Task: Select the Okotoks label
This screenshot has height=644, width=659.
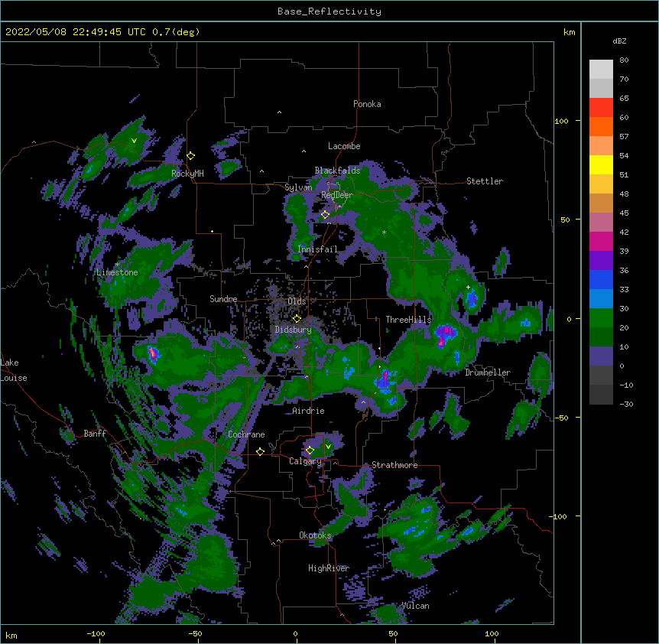Action: pos(315,535)
